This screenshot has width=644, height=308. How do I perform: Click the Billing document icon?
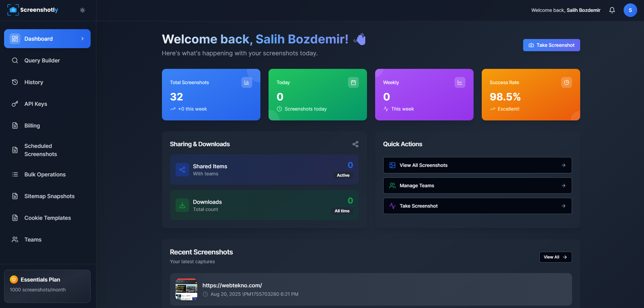[x=15, y=126]
